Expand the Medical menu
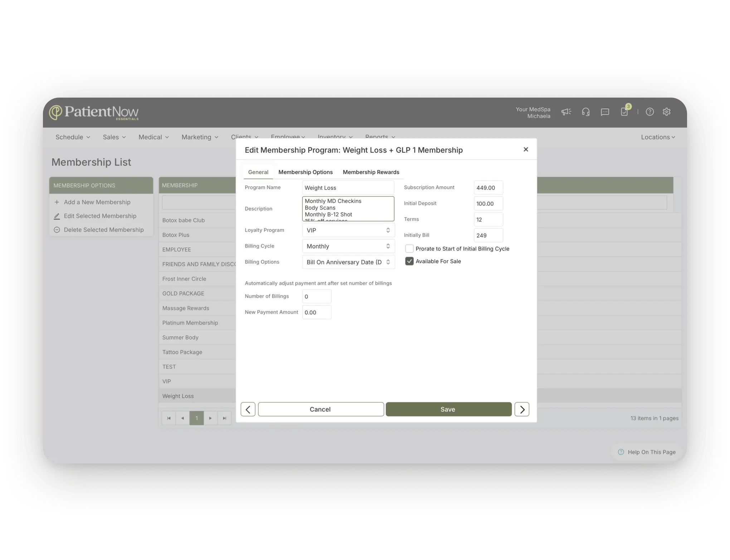730x560 pixels. point(154,137)
